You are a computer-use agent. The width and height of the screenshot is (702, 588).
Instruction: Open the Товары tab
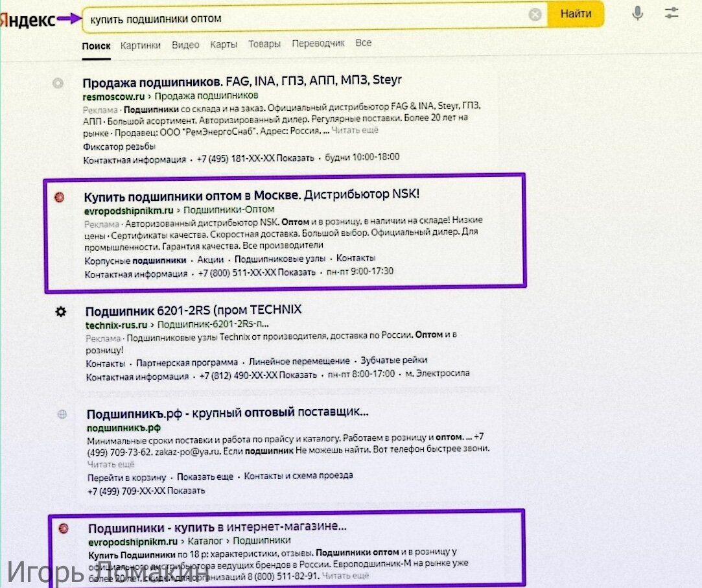coord(264,44)
